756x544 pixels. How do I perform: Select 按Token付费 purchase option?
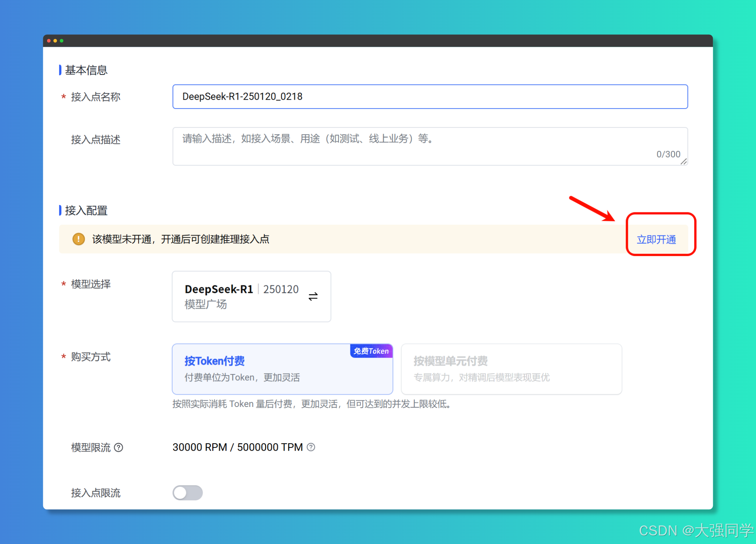tap(282, 369)
